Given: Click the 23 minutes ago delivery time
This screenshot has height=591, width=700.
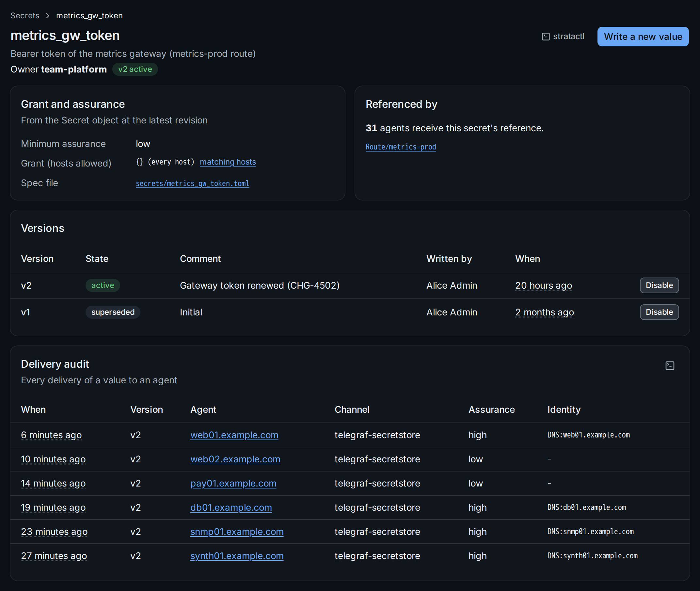Looking at the screenshot, I should click(x=54, y=531).
